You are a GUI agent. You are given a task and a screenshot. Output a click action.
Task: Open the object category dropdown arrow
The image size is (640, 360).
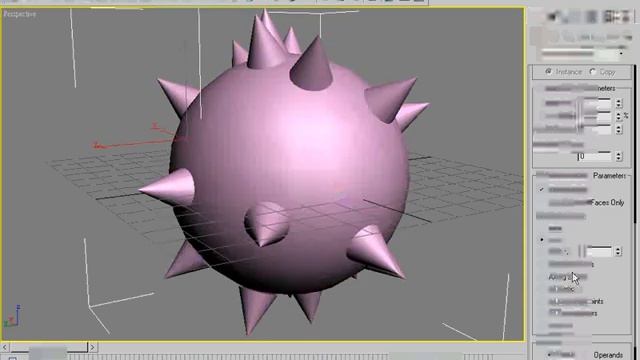621,53
